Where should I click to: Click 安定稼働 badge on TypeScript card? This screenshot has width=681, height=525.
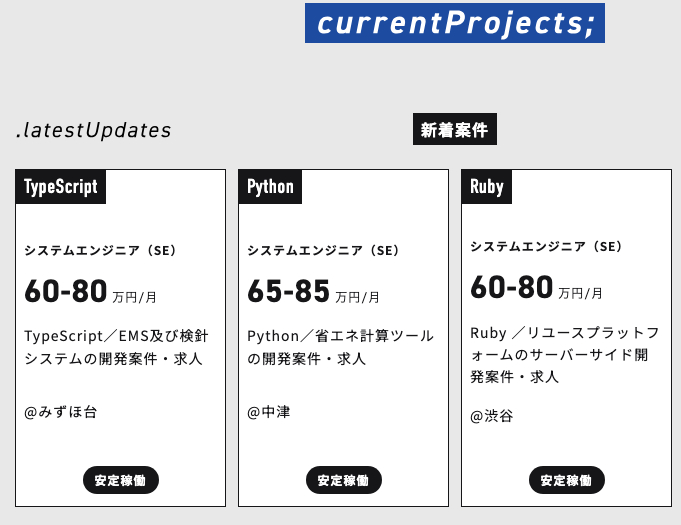pos(120,480)
